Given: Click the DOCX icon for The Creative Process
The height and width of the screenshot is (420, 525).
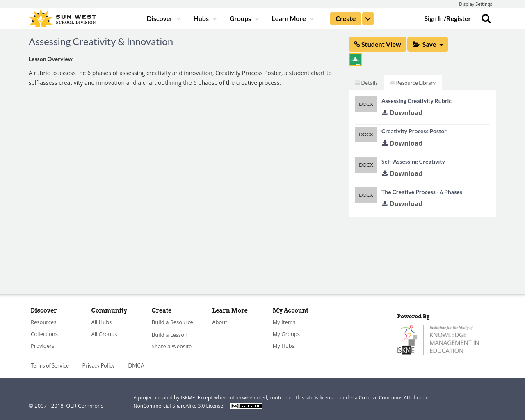Looking at the screenshot, I should point(366,195).
